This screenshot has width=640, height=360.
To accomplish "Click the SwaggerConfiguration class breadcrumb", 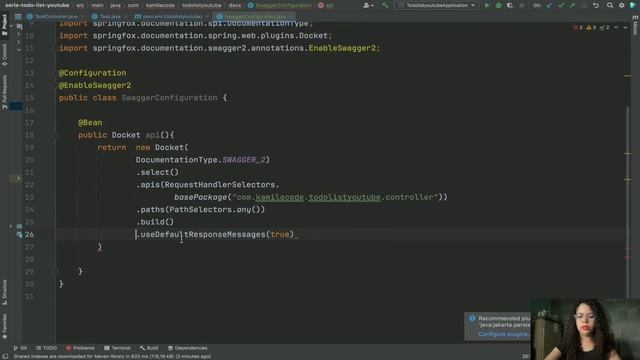I will tap(279, 5).
